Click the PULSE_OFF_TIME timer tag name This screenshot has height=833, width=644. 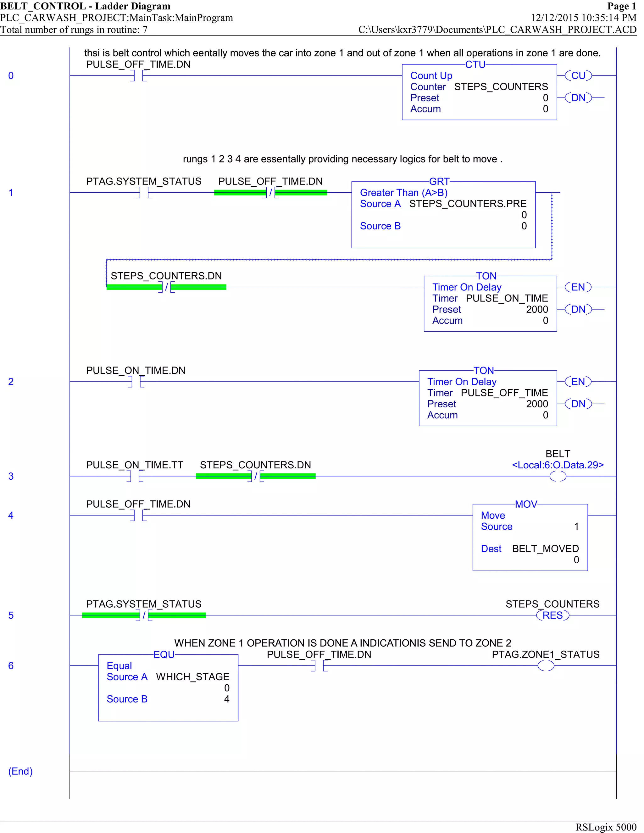[504, 393]
